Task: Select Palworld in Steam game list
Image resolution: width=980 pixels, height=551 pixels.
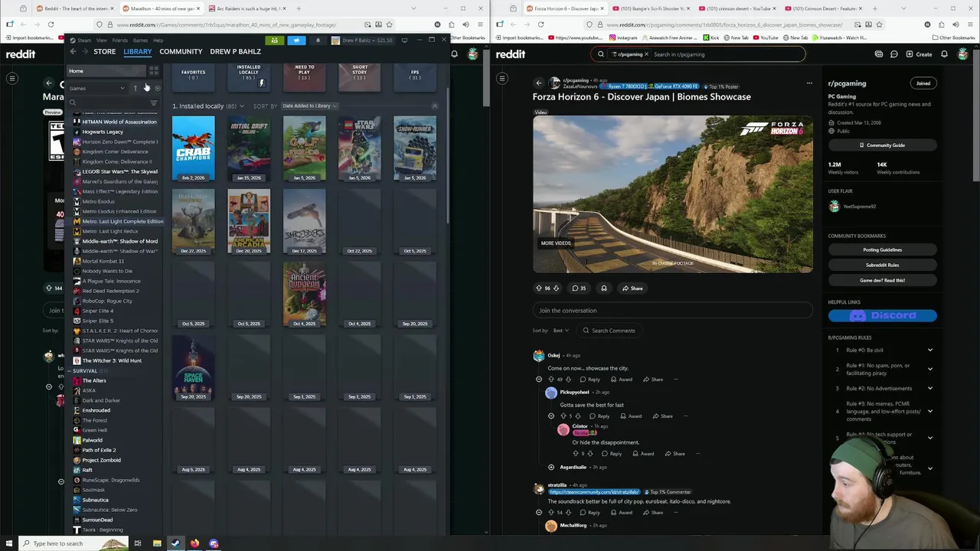Action: [92, 440]
